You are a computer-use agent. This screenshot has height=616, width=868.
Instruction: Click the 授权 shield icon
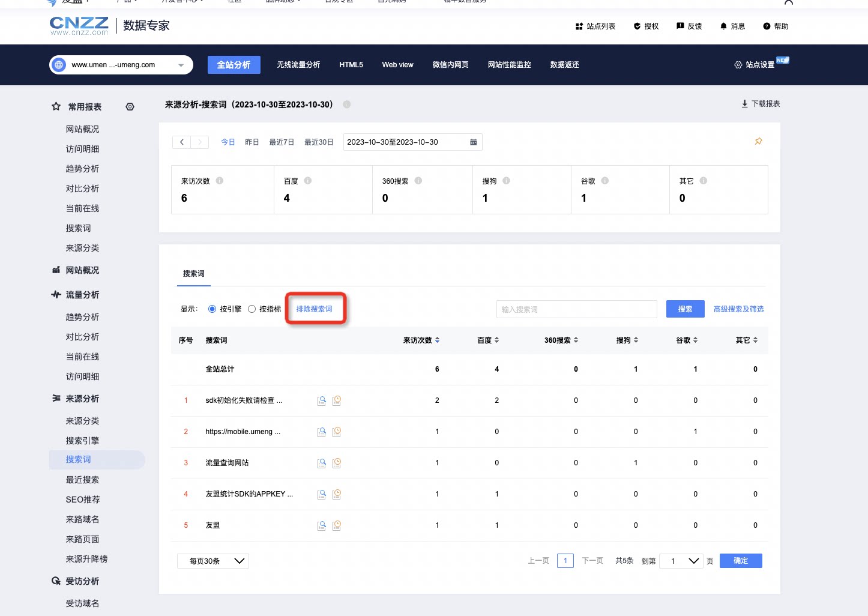637,26
